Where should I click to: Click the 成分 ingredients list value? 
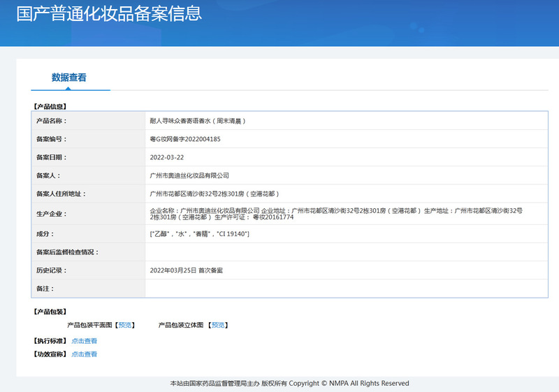[x=199, y=233]
